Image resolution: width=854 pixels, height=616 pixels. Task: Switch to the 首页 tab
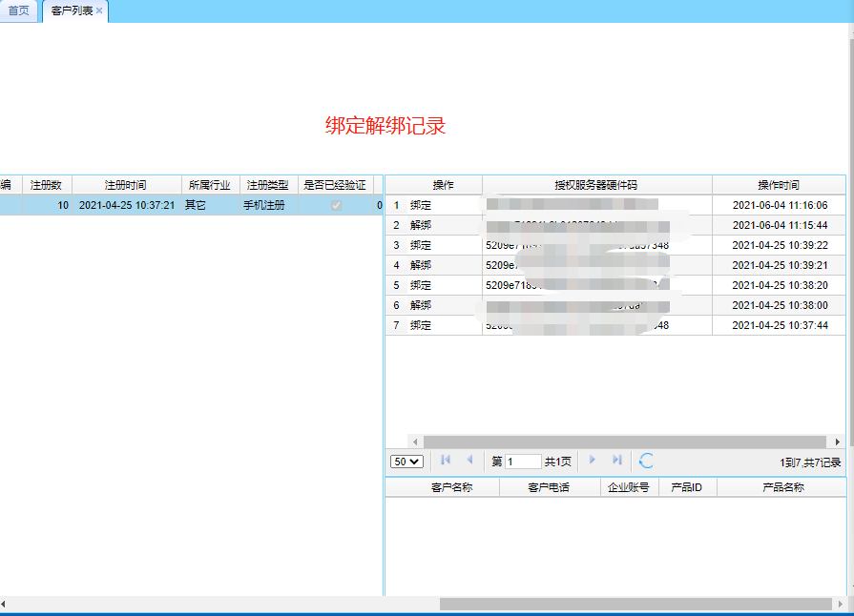19,11
